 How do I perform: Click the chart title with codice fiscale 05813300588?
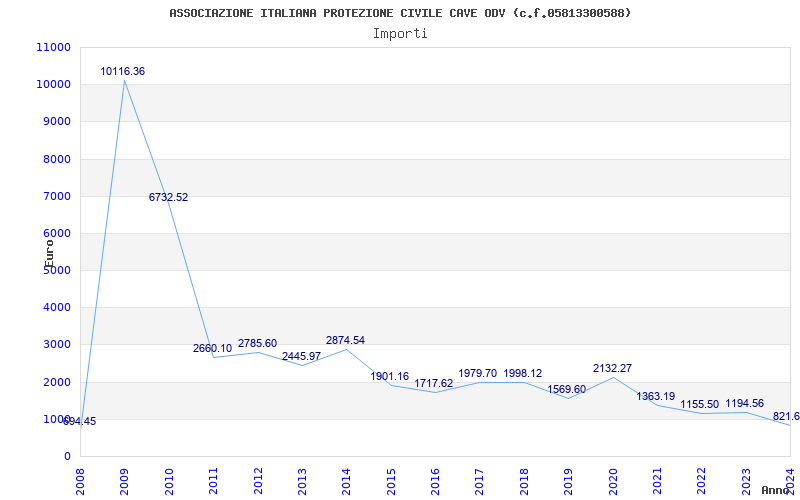point(400,13)
